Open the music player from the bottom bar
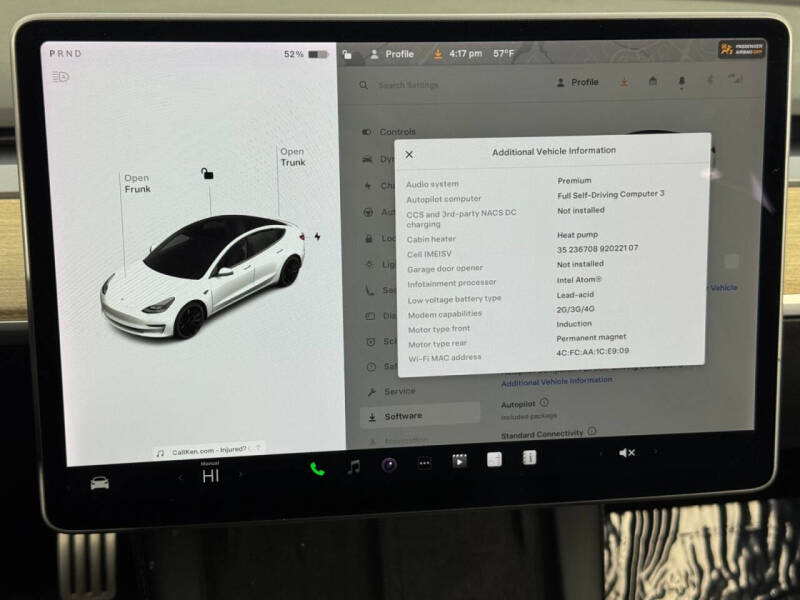This screenshot has height=600, width=800. [352, 467]
